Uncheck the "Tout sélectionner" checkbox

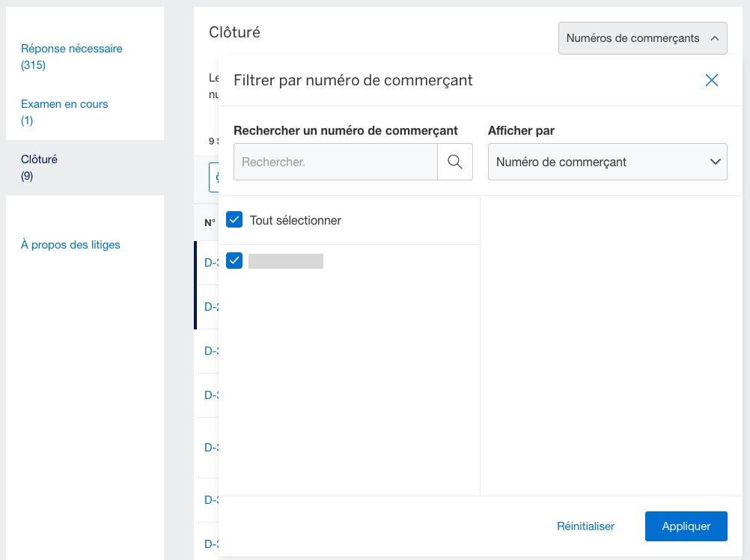[234, 219]
